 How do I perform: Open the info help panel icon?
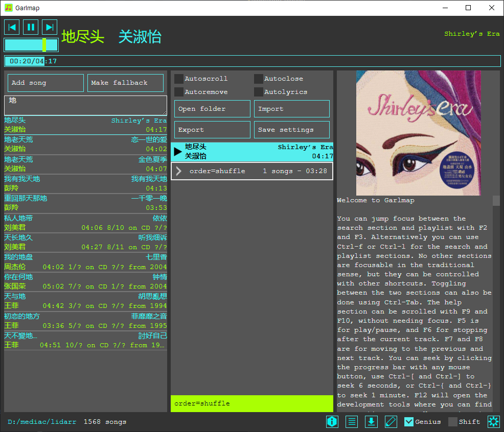332,422
